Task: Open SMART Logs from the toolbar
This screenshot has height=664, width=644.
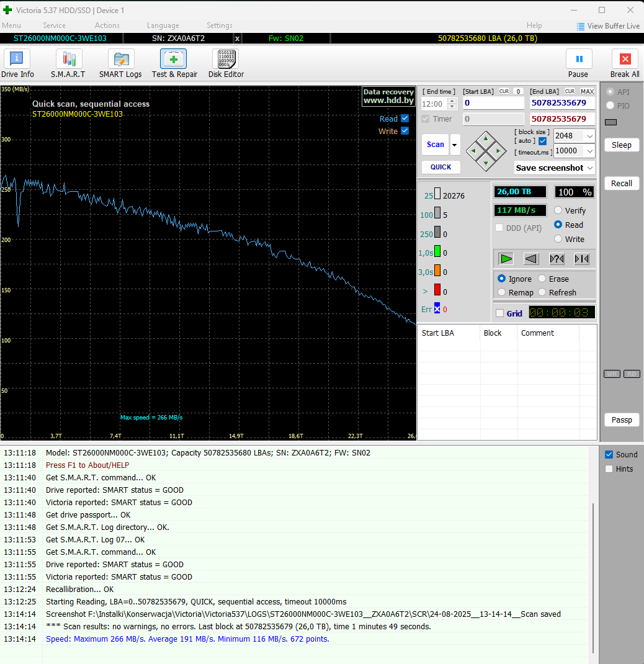Action: [x=120, y=64]
